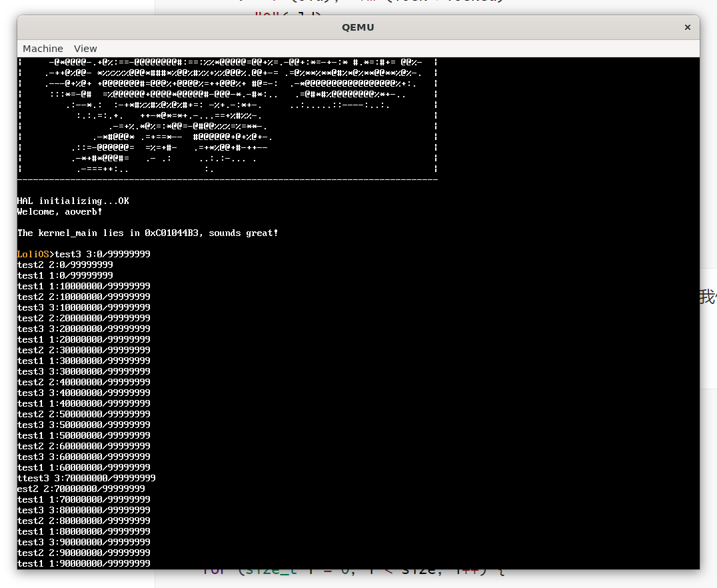717x588 pixels.
Task: Click the ASCII art banner in the guest display
Action: 227,115
